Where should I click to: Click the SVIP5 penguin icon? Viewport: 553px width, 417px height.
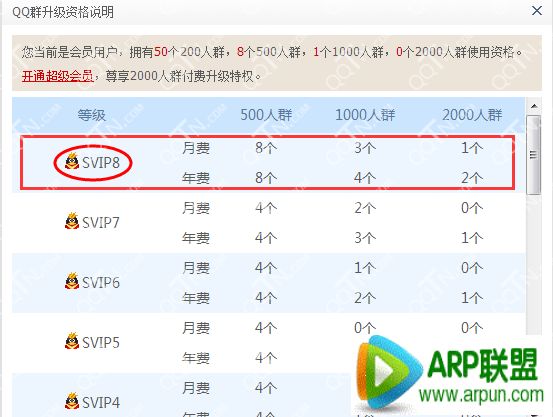coord(72,342)
